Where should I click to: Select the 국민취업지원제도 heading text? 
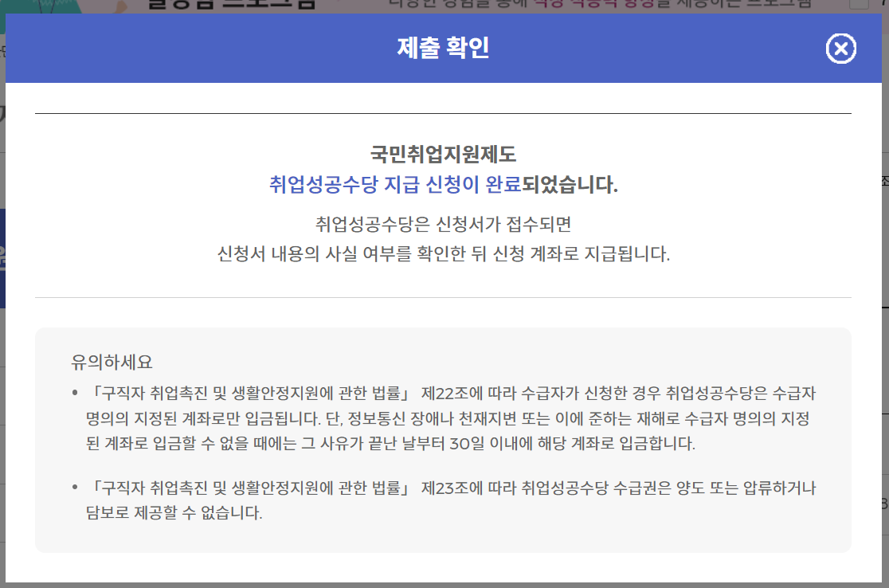(443, 155)
